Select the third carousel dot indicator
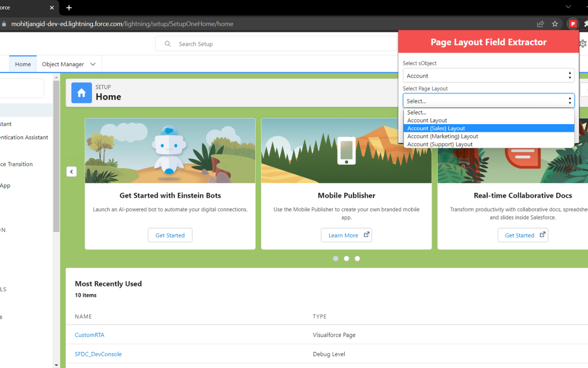Screen dimensions: 588x368 point(357,259)
